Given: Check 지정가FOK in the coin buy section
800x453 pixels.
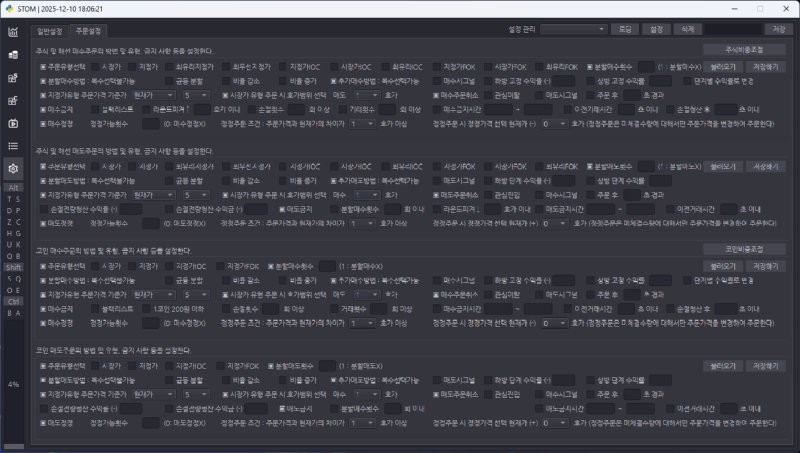Looking at the screenshot, I should pyautogui.click(x=238, y=266).
